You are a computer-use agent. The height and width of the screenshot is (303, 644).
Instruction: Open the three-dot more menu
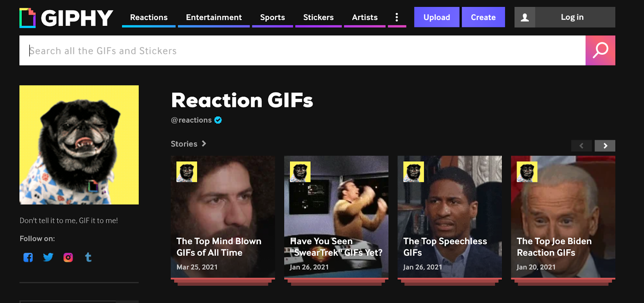pyautogui.click(x=397, y=17)
